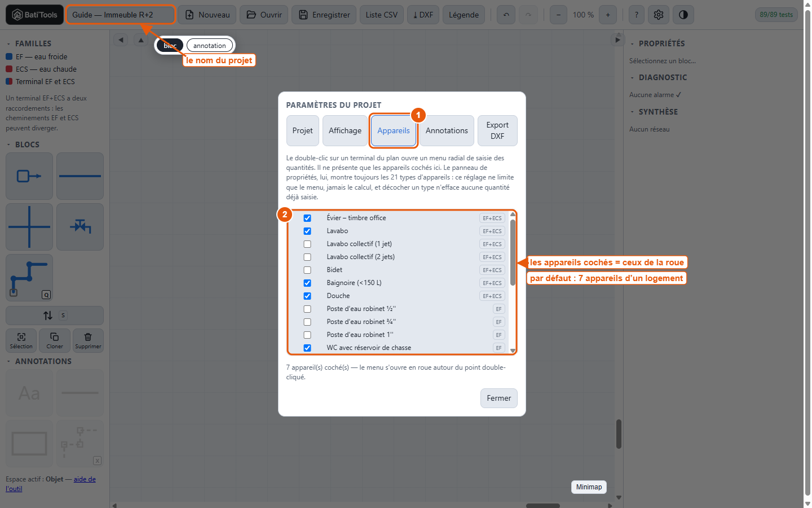This screenshot has width=812, height=508.
Task: Uncheck WC avec réservoir de chasse
Action: coord(307,348)
